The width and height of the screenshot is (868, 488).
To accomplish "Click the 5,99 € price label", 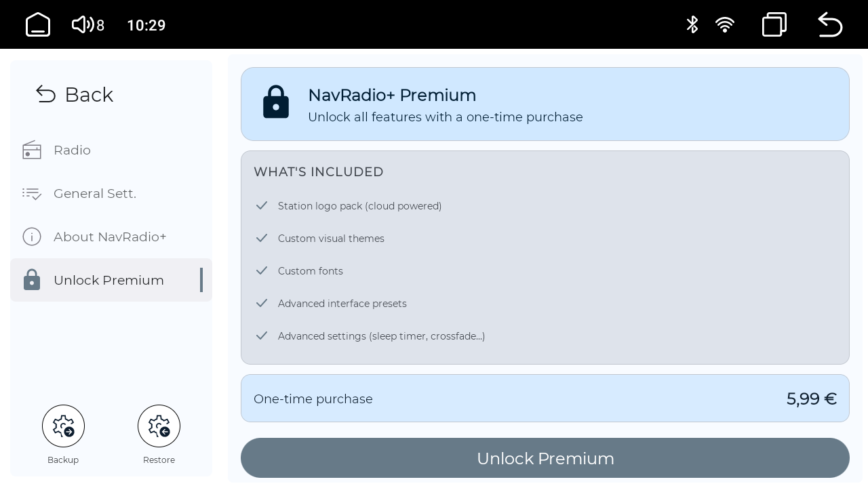I will point(812,399).
